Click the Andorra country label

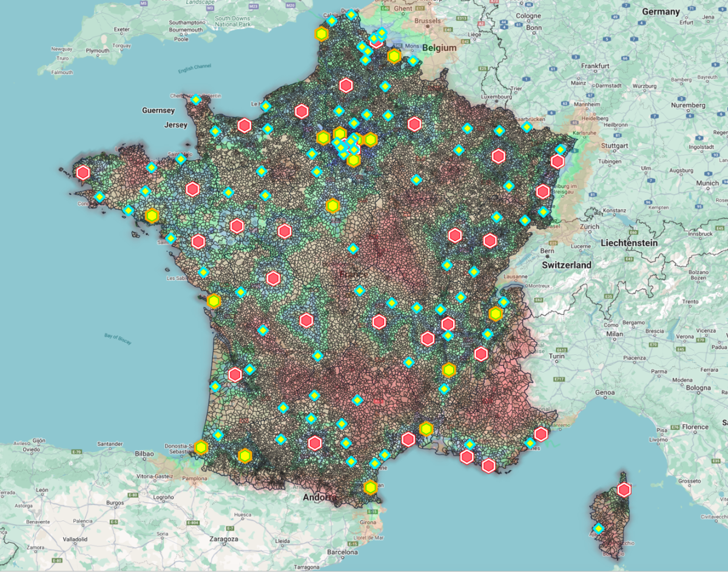click(x=318, y=499)
